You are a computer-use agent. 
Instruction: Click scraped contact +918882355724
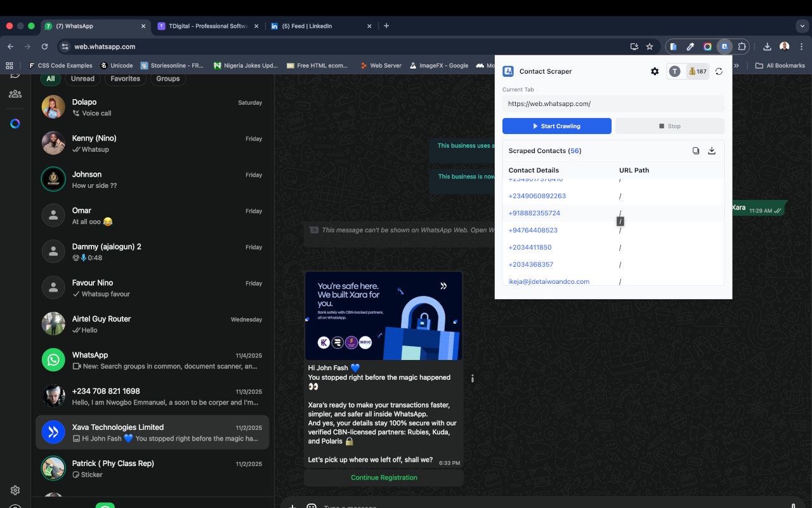point(534,213)
